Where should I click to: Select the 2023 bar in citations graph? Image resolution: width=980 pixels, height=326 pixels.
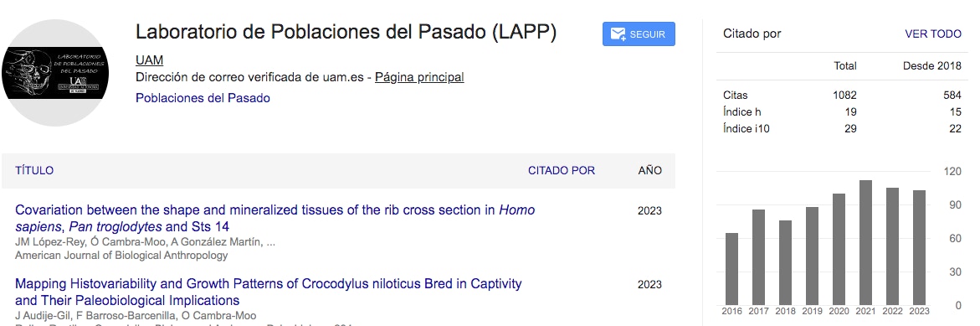[x=920, y=247]
